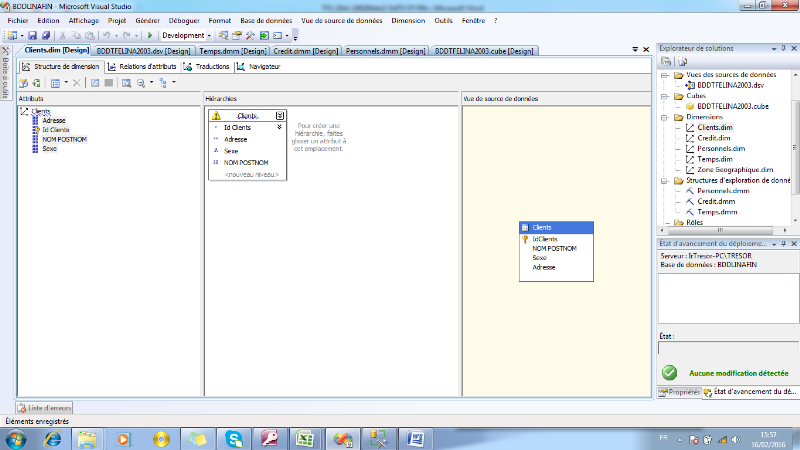Click the Clients table header in data source view

558,228
